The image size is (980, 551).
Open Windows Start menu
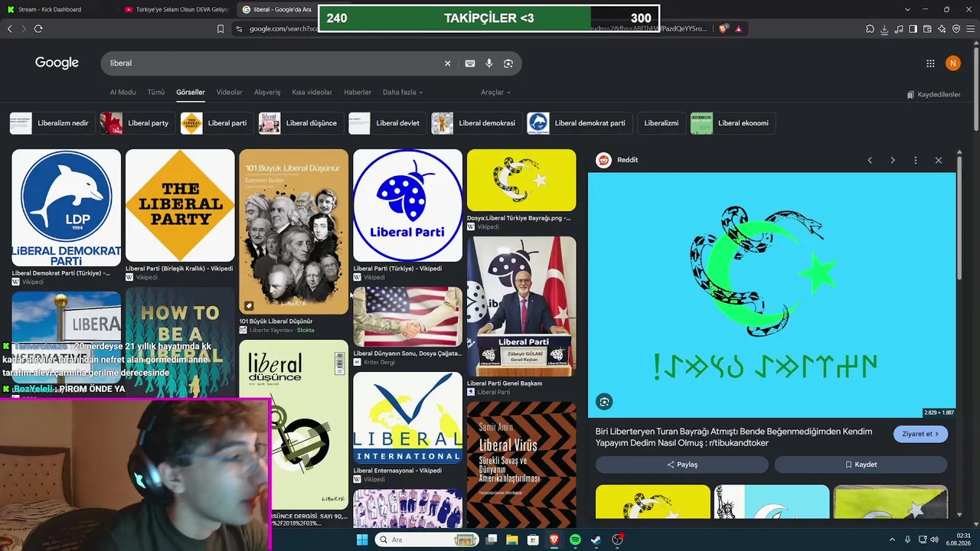click(362, 540)
